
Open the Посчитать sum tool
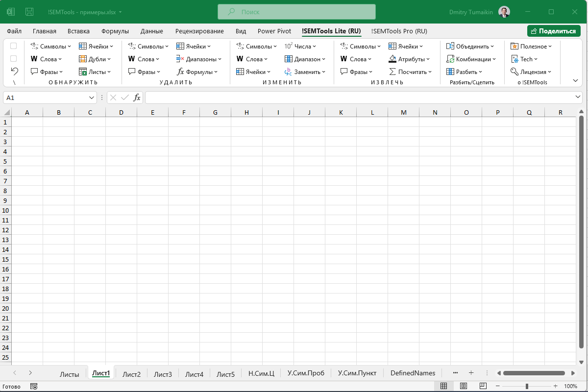coord(410,72)
